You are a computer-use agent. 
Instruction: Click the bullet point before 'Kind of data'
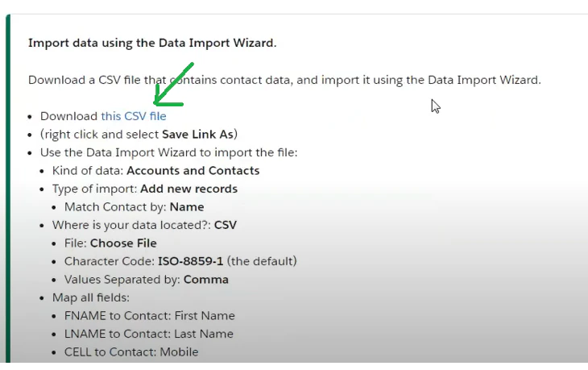(42, 171)
